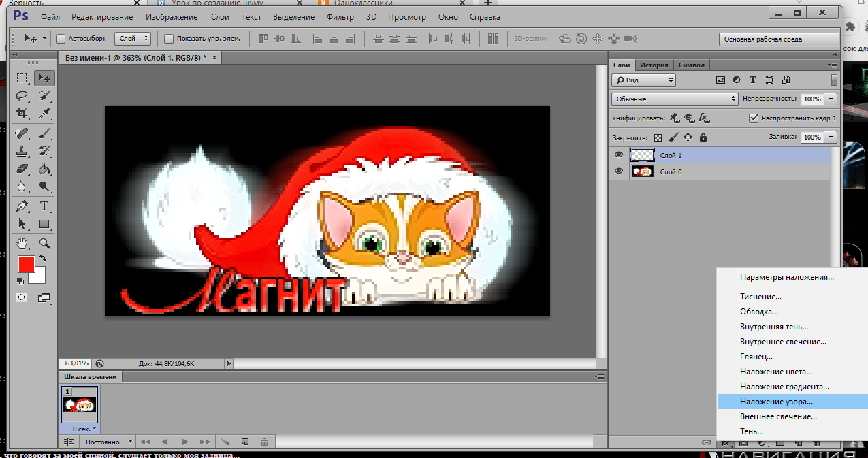Open the Вид layer filter dropdown

(x=643, y=80)
